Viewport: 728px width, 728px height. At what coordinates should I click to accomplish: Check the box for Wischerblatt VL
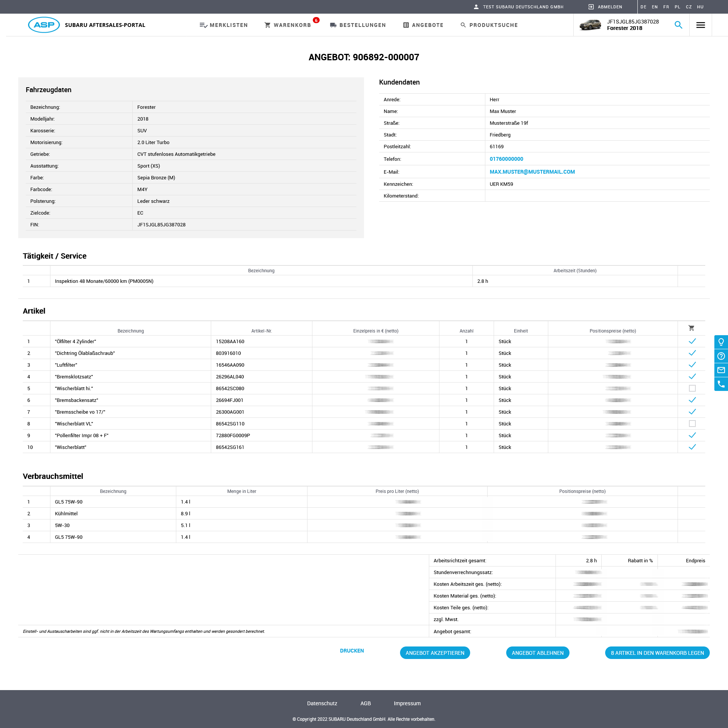pos(692,424)
